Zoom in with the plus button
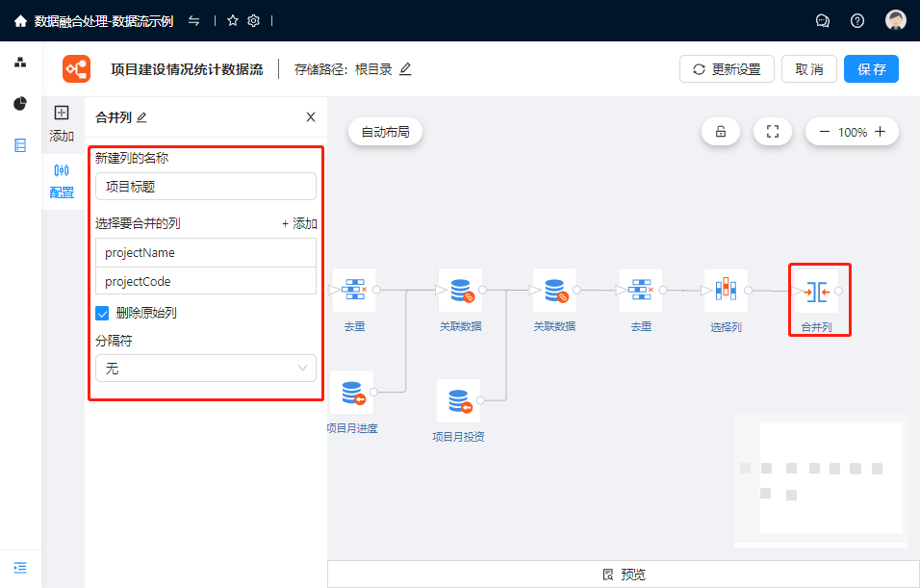Screen dimensions: 920x588 pos(880,132)
